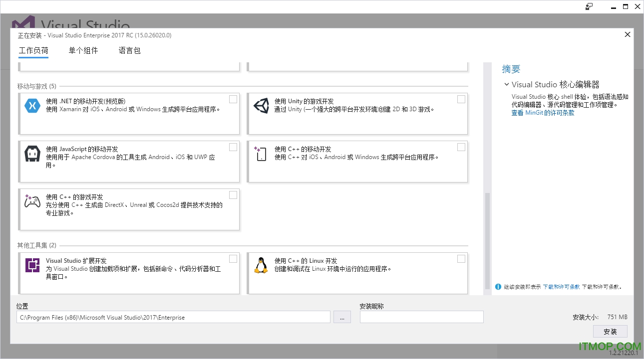Screen dimensions: 644x359
Task: Click the Linux penguin icon
Action: coord(261,265)
